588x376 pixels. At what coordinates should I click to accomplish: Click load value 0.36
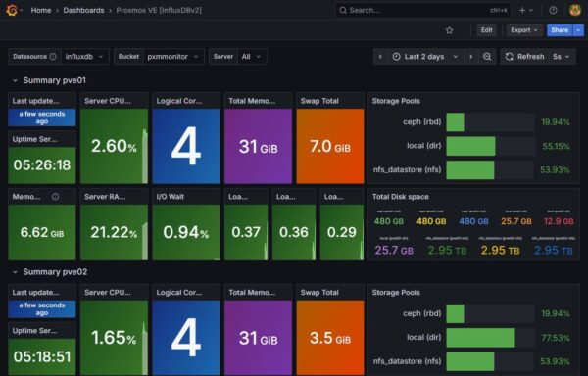click(294, 232)
